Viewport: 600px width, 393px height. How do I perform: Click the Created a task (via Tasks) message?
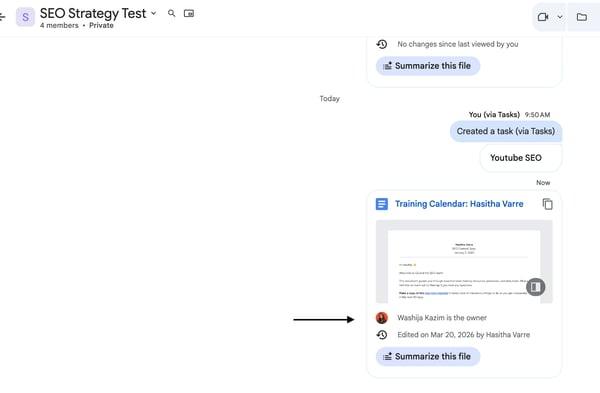pos(505,131)
